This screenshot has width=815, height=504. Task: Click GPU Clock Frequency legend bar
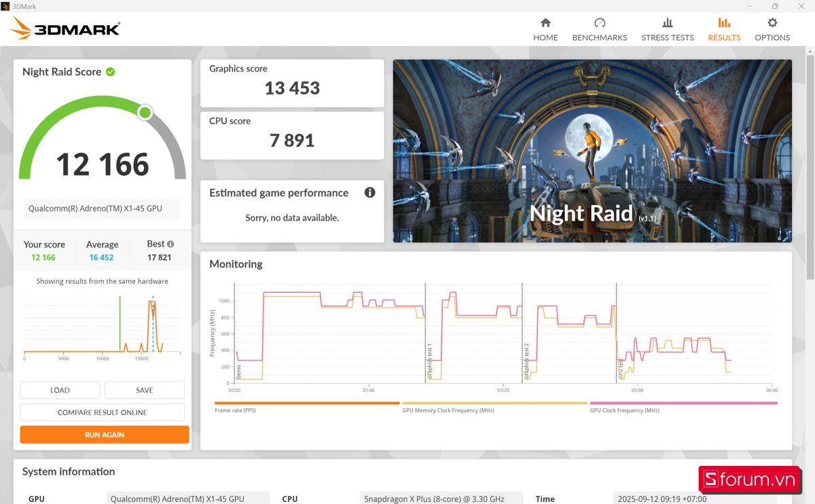pos(684,403)
